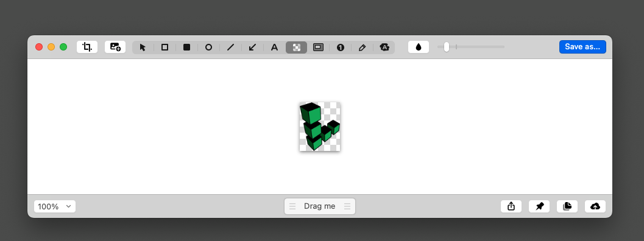Select the pencil freehand tool
644x241 pixels.
(x=363, y=47)
